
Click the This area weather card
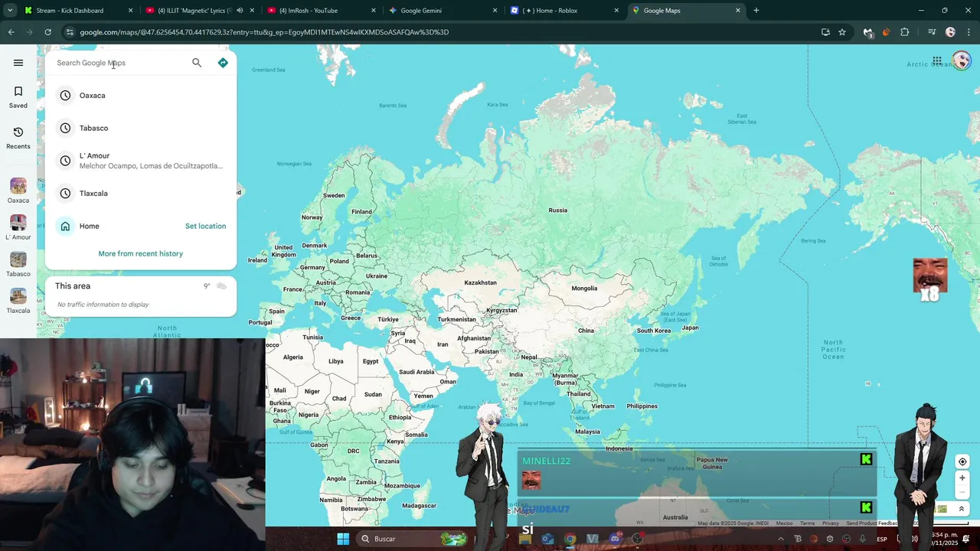coord(141,296)
